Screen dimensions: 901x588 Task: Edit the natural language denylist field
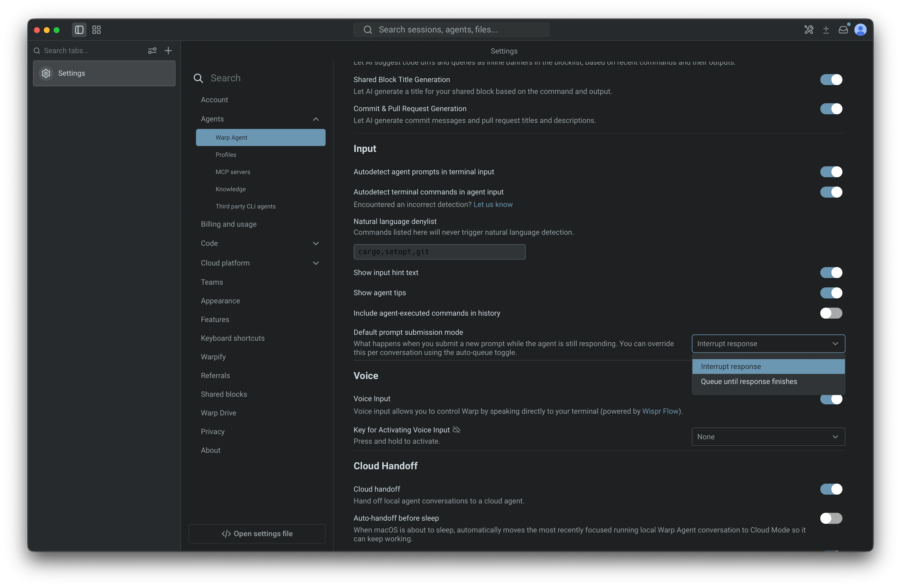[439, 252]
